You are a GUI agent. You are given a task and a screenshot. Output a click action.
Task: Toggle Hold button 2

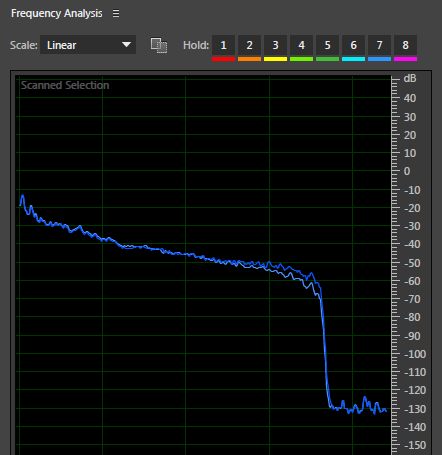point(249,45)
